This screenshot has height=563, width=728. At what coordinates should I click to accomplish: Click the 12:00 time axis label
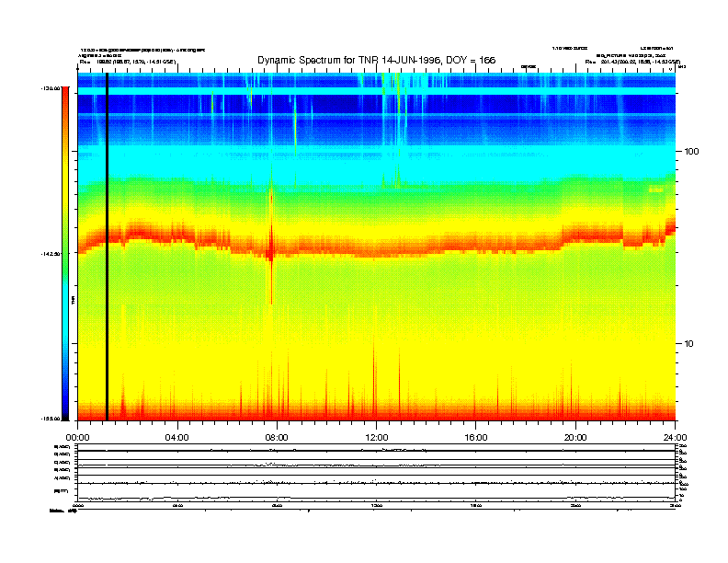(x=377, y=438)
